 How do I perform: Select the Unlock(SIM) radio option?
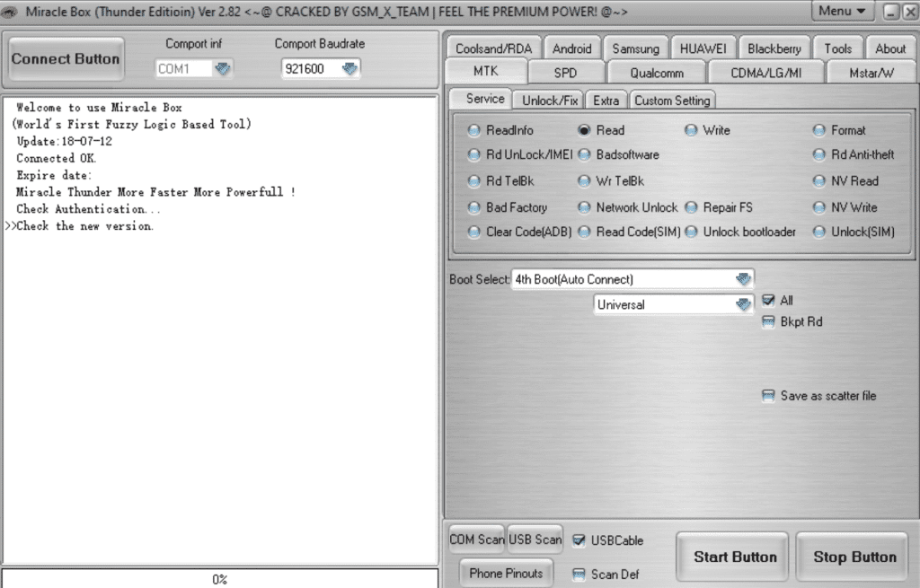tap(819, 233)
